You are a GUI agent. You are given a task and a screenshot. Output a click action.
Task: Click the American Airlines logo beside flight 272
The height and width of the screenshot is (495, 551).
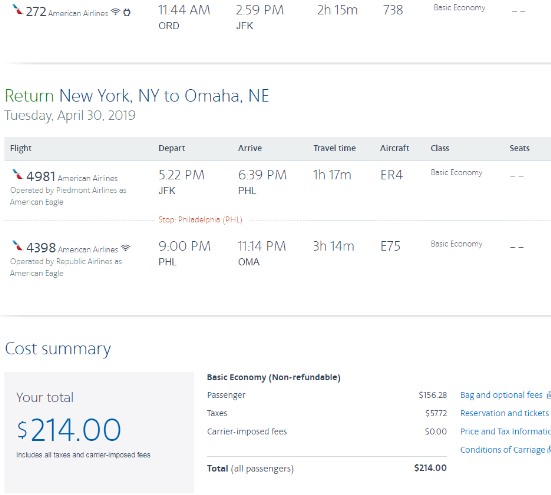[x=17, y=10]
